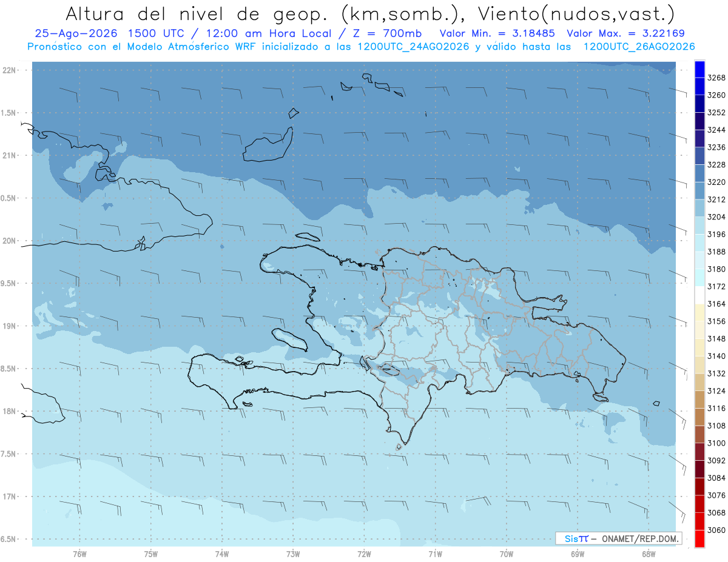728x562 pixels.
Task: Click the 3164 colorbar value
Action: (716, 304)
